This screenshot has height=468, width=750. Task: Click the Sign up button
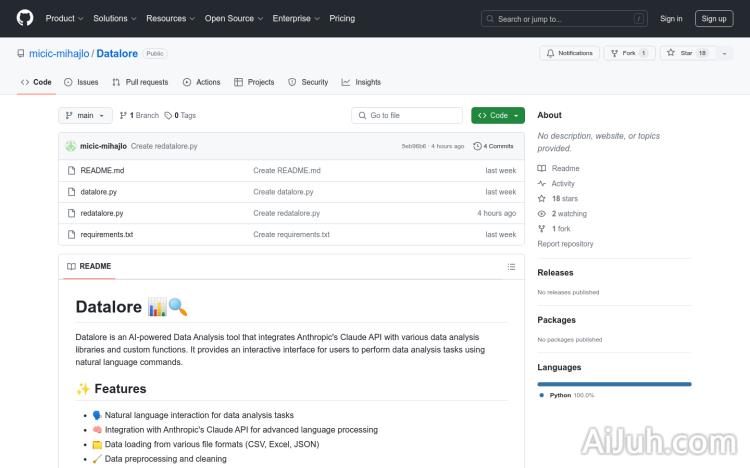[714, 18]
